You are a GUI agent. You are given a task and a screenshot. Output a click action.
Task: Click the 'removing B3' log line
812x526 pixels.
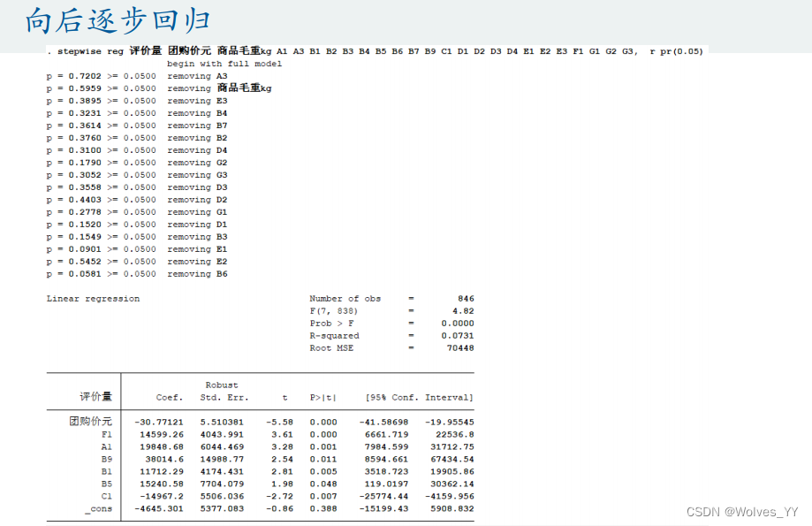coord(137,237)
